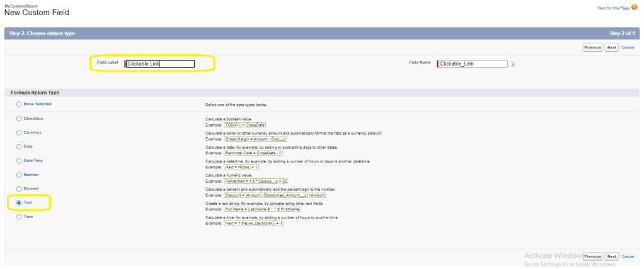The width and height of the screenshot is (644, 269).
Task: Click the bottom Cancel link
Action: [628, 256]
